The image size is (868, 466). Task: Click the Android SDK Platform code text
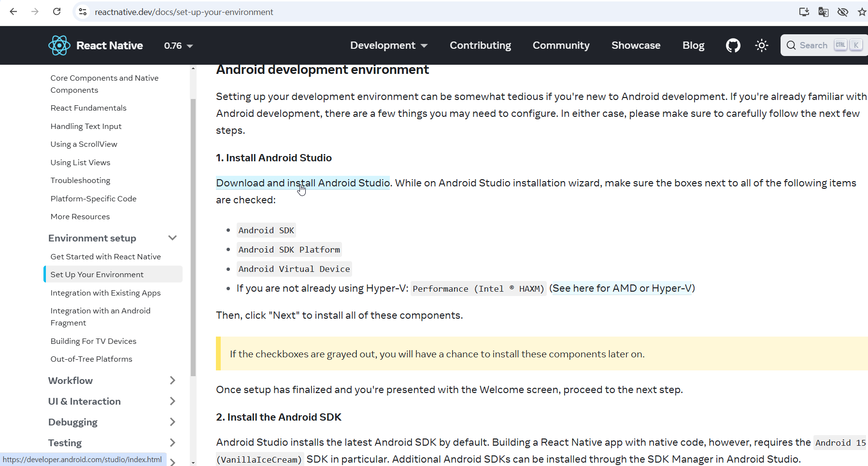coord(289,250)
